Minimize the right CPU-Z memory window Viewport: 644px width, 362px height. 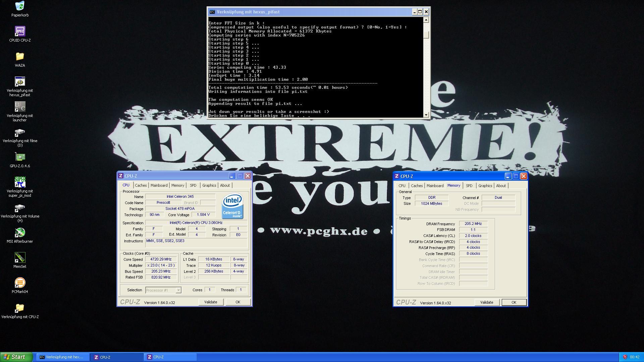point(508,176)
